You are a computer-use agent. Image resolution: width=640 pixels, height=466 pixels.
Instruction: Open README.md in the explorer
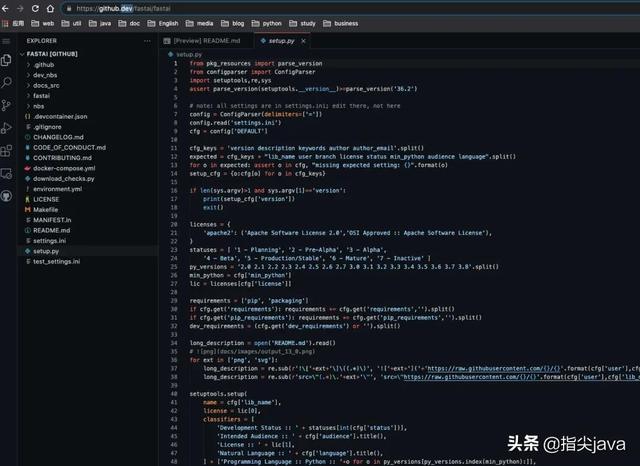51,231
